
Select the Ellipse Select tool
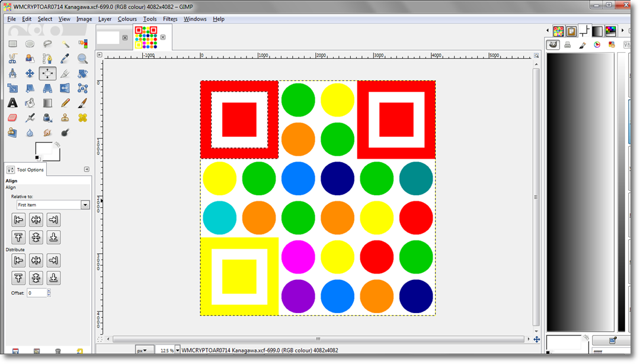[30, 44]
